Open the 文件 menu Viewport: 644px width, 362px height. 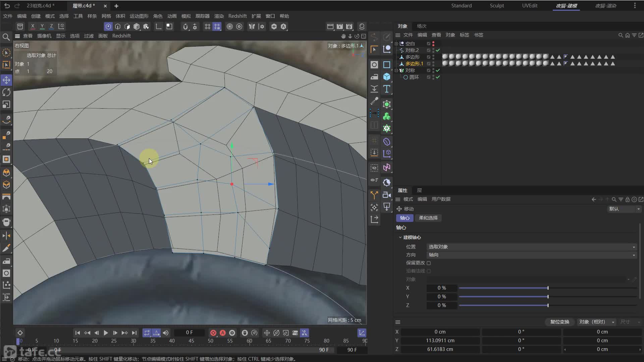coord(7,16)
